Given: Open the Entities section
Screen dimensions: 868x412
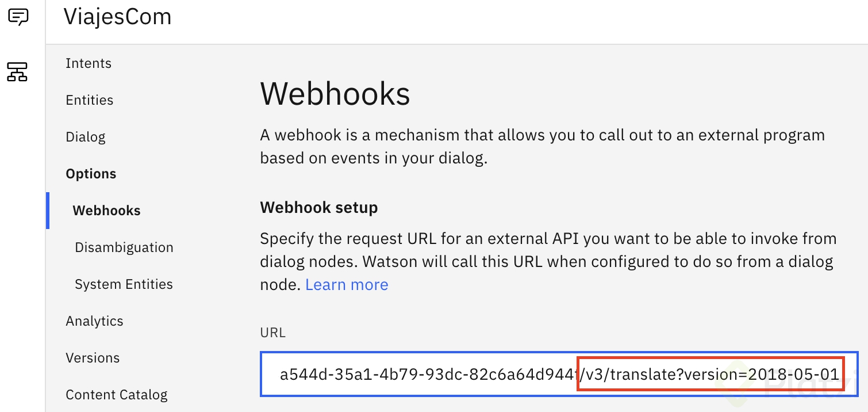Looking at the screenshot, I should click(x=90, y=100).
